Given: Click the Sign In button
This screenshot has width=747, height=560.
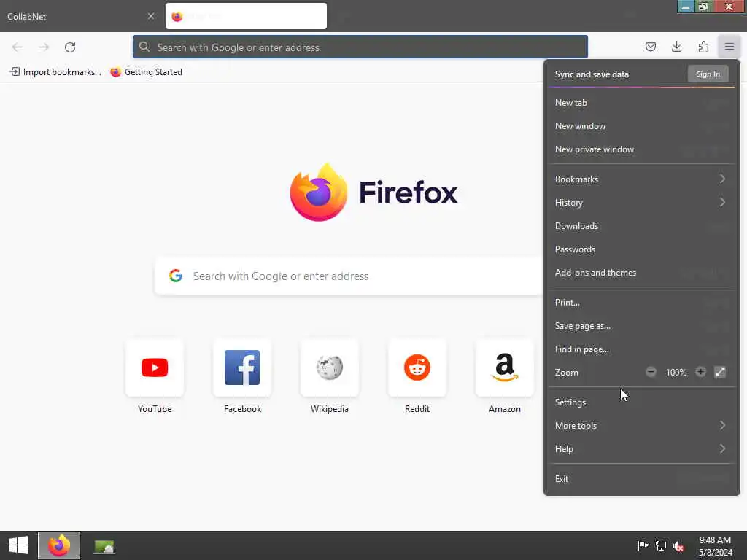Looking at the screenshot, I should coord(708,74).
